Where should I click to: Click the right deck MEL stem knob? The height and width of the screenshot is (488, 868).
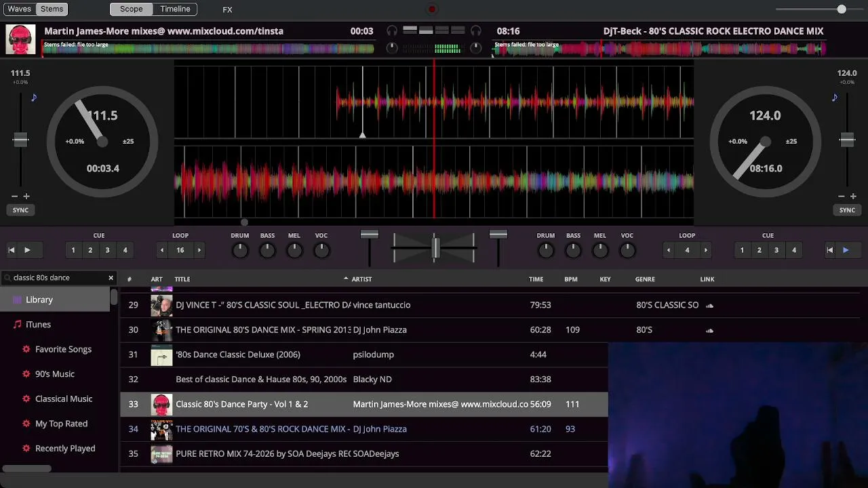[x=600, y=251]
